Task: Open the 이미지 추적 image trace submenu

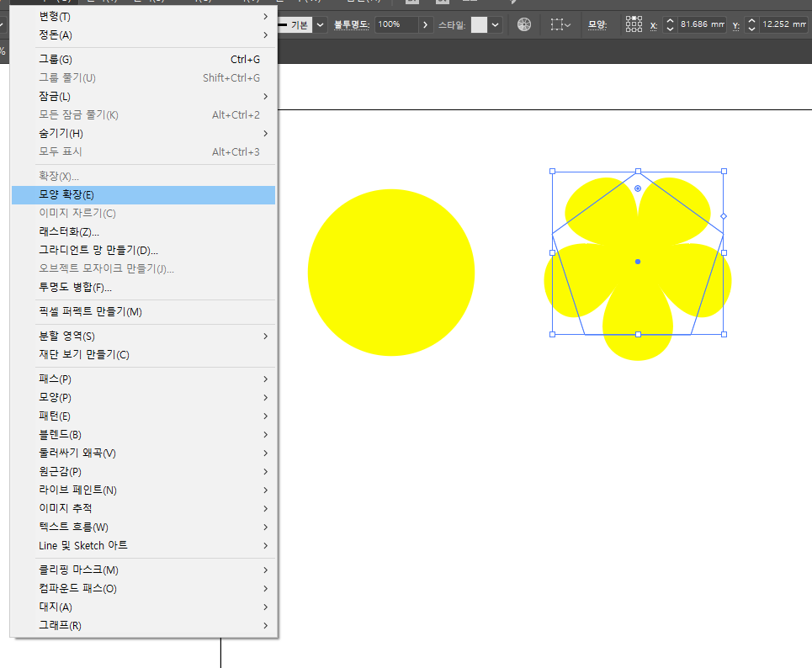Action: click(143, 508)
